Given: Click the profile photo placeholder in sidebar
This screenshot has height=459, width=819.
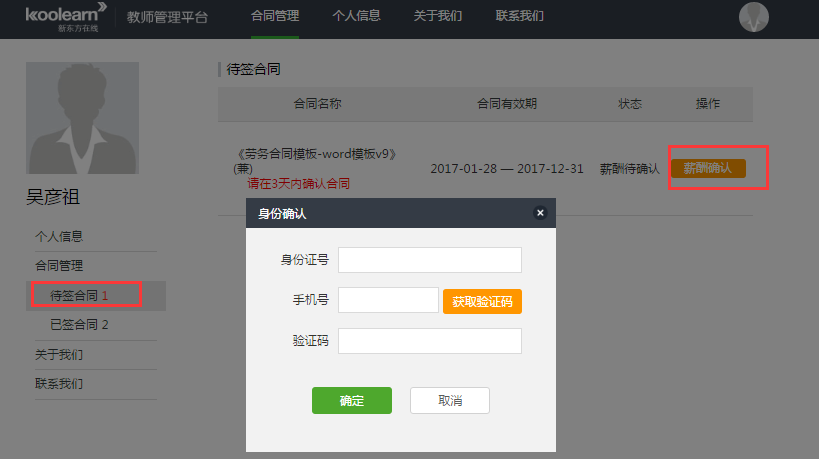Looking at the screenshot, I should coord(83,118).
